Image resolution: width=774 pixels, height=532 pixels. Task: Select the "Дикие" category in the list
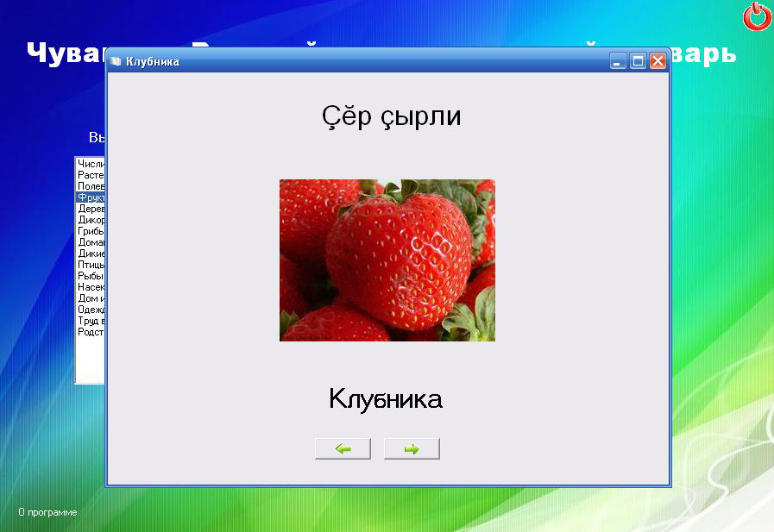[x=91, y=253]
